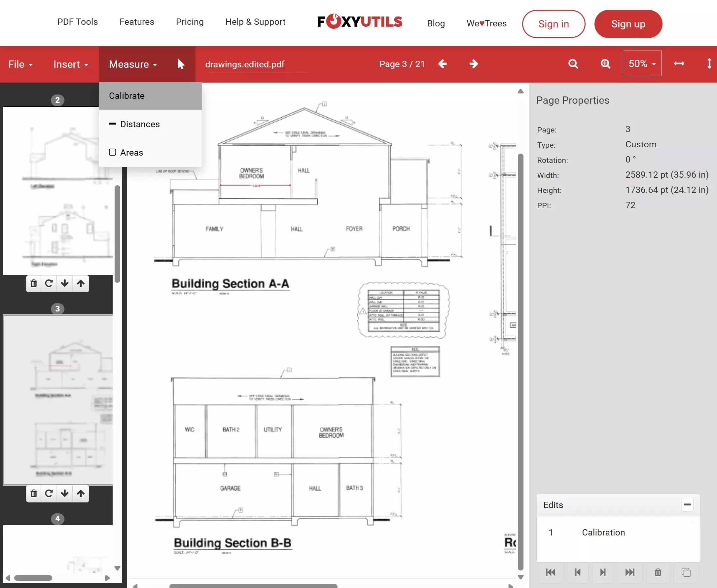Choose Calibrate from the Measure menu
The height and width of the screenshot is (588, 717).
click(127, 96)
